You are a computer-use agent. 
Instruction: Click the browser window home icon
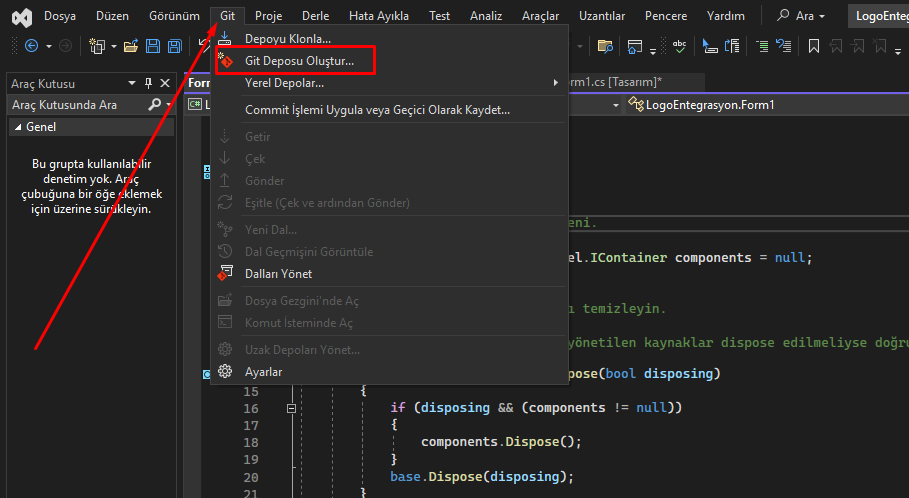pos(635,46)
